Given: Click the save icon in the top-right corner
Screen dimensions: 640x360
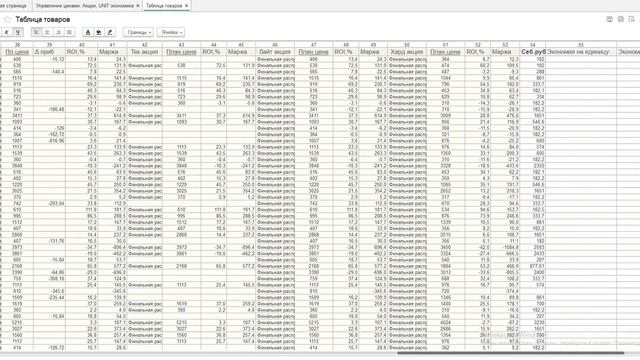Looking at the screenshot, I should coord(609,19).
